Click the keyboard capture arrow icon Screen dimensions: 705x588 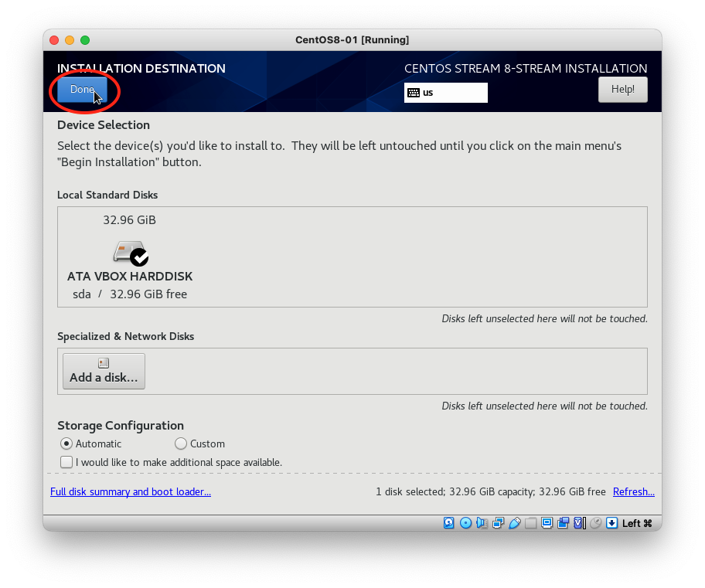(612, 523)
